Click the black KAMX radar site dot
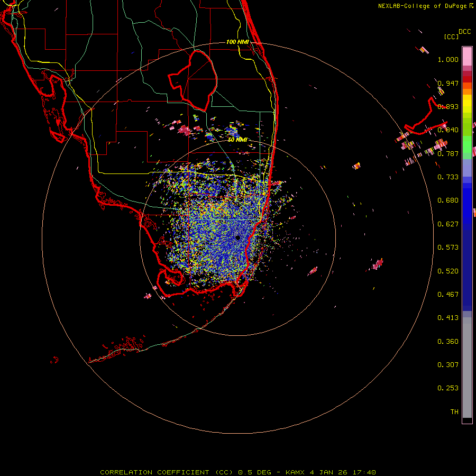Image resolution: width=476 pixels, height=476 pixels. (x=237, y=237)
